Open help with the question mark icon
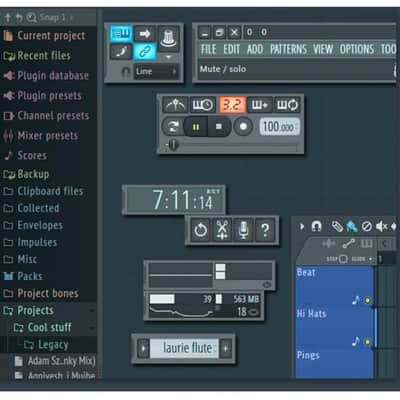Viewport: 400px width, 400px height. tap(265, 230)
